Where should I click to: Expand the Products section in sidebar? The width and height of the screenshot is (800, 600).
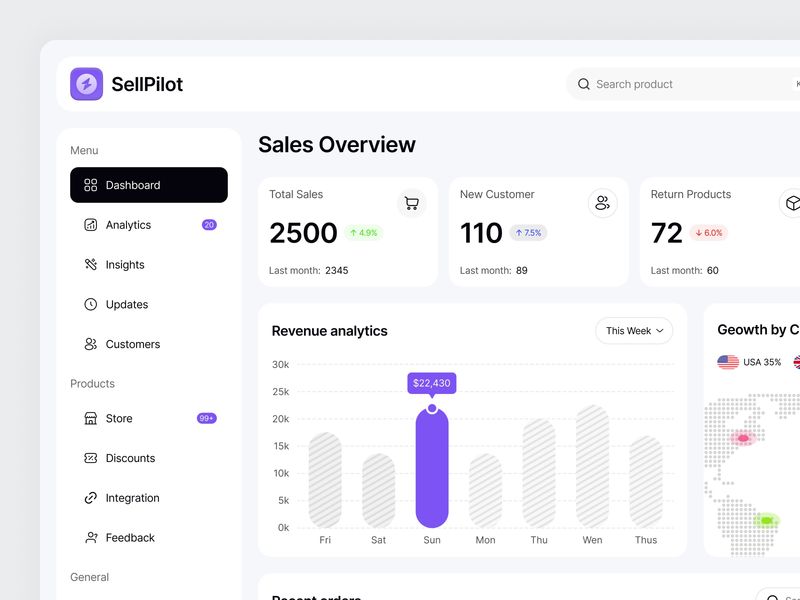tap(93, 383)
